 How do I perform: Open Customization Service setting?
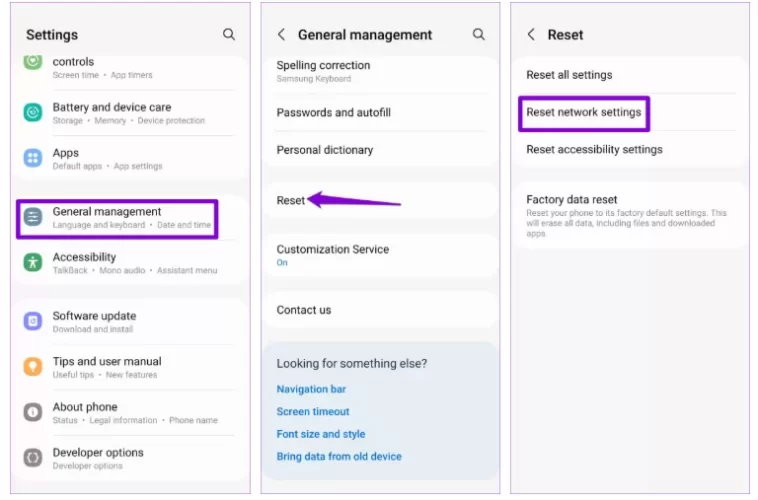[333, 250]
